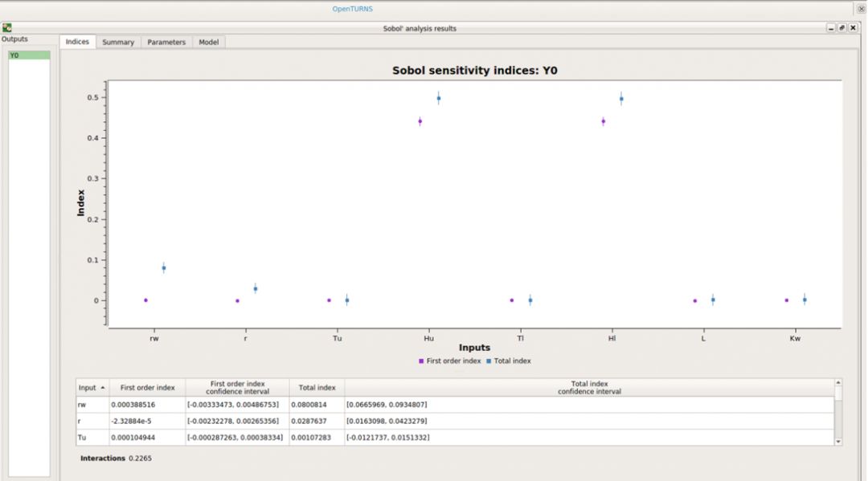Select the cell with value 0.000104944

pyautogui.click(x=147, y=438)
